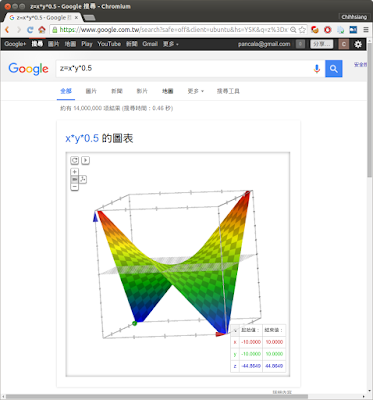Expand the 更多 dropdown in search tabs
This screenshot has height=400, width=373.
point(195,91)
